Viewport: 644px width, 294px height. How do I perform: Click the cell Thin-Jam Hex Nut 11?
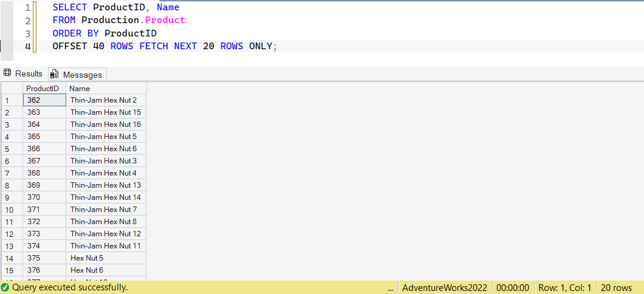pyautogui.click(x=106, y=245)
